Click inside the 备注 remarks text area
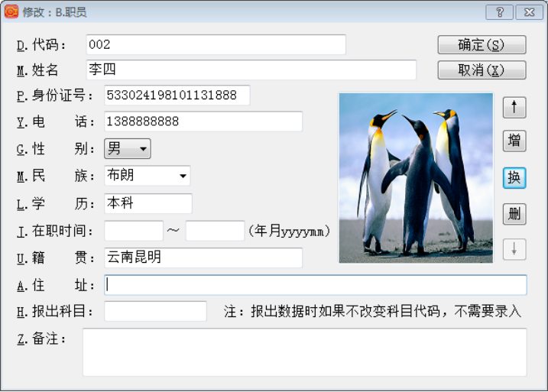Screen dimensions: 548x392 [x=304, y=352]
